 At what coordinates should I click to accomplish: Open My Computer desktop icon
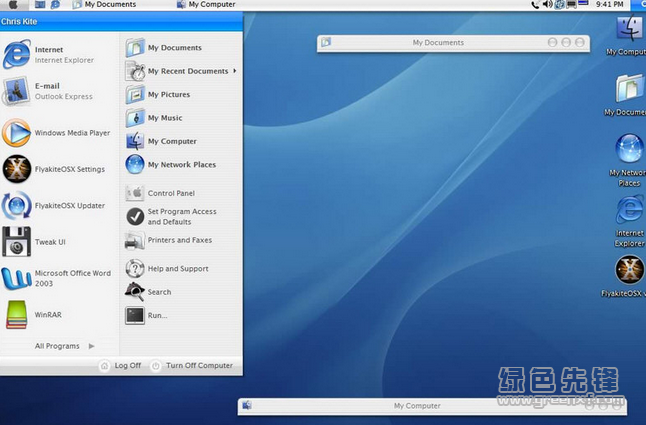point(629,35)
